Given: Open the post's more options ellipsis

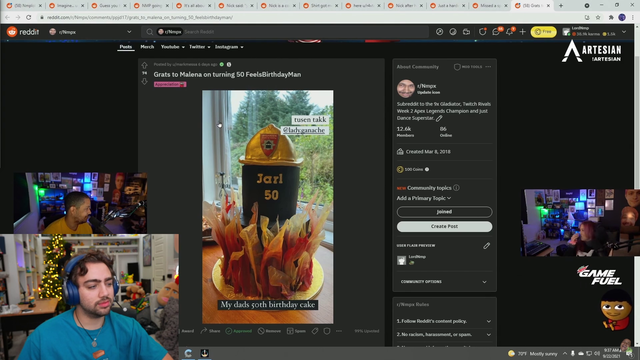Looking at the screenshot, I should (339, 331).
